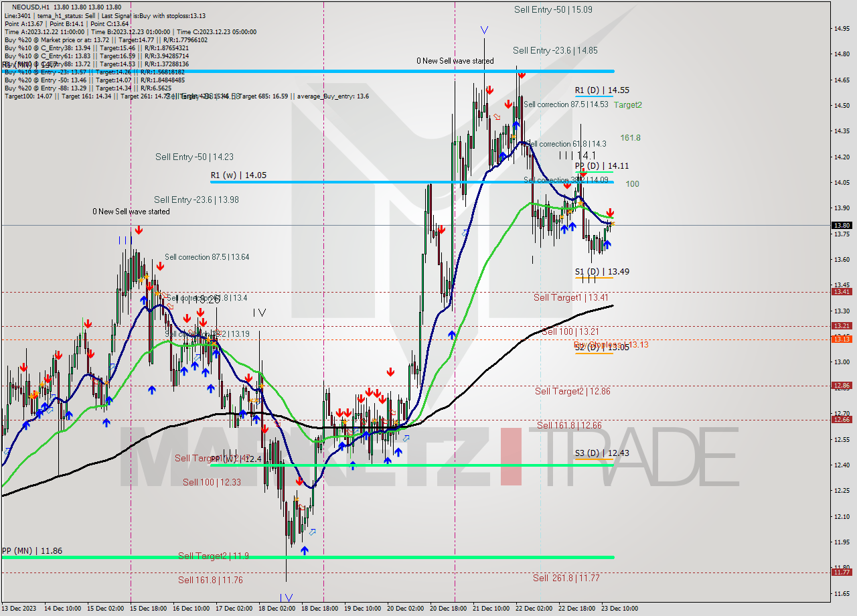Screen dimensions: 857x616
Task: Click the 'Line:3401' indicator text line
Action: tap(105, 15)
